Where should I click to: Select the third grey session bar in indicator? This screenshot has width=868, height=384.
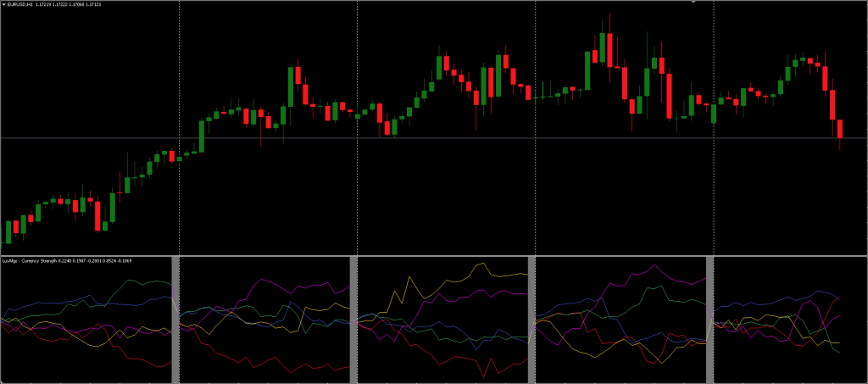pos(531,319)
